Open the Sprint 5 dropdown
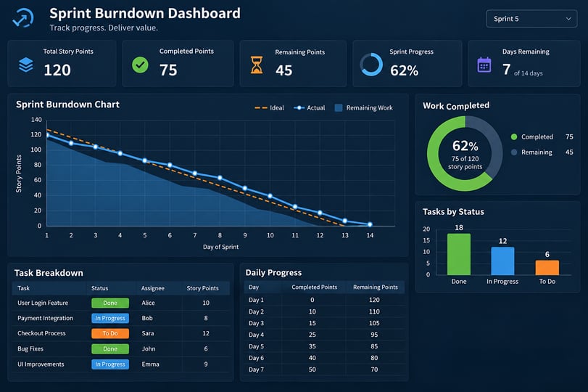Viewport: 588px width, 392px height. pyautogui.click(x=531, y=19)
